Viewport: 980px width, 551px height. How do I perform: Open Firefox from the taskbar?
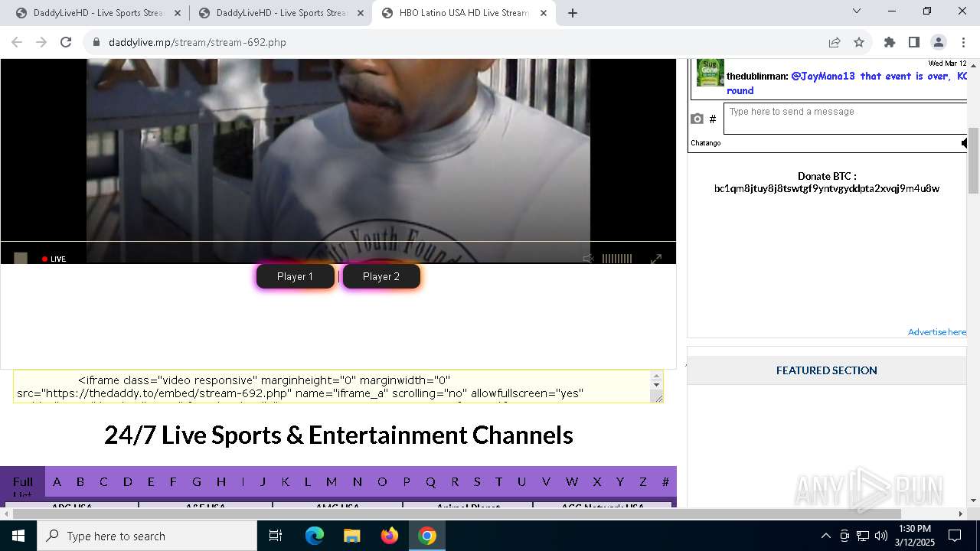pos(390,536)
